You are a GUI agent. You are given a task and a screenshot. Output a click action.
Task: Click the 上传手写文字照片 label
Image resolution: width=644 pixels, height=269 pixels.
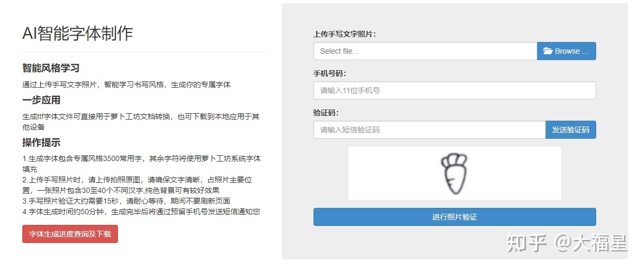click(345, 34)
